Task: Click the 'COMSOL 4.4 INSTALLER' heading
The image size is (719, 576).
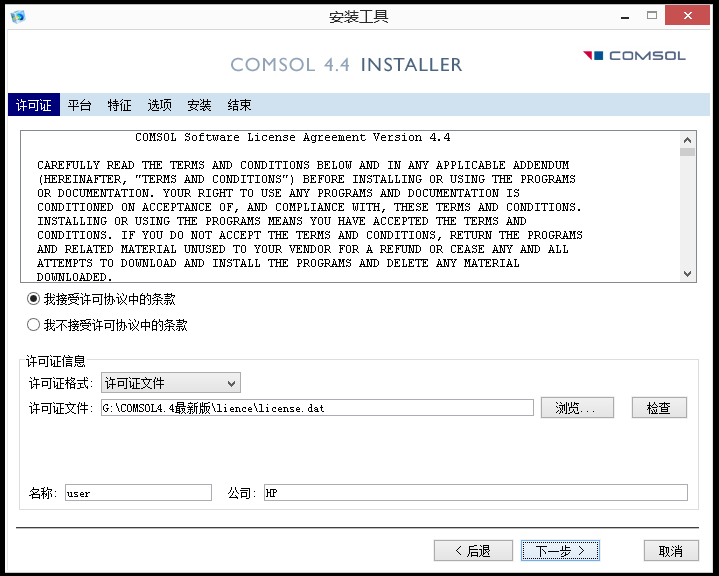Action: pyautogui.click(x=346, y=65)
